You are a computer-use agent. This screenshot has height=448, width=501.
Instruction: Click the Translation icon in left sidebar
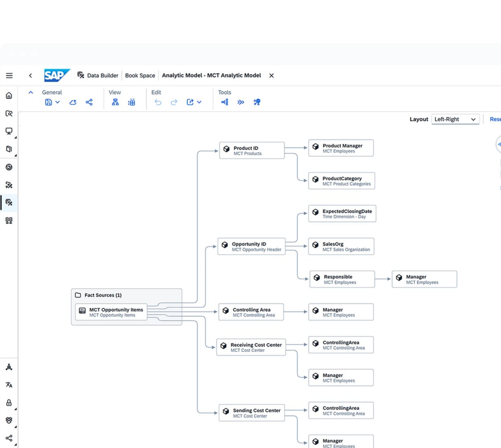(x=9, y=385)
